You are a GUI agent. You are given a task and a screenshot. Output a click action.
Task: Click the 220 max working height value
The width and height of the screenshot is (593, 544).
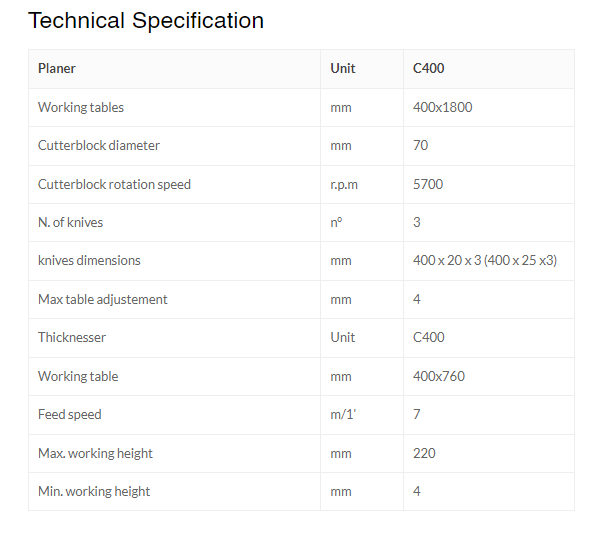424,454
